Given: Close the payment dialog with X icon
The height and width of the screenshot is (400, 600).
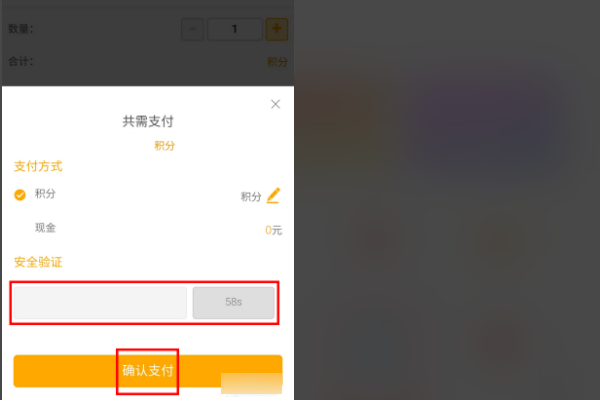Looking at the screenshot, I should click(275, 104).
